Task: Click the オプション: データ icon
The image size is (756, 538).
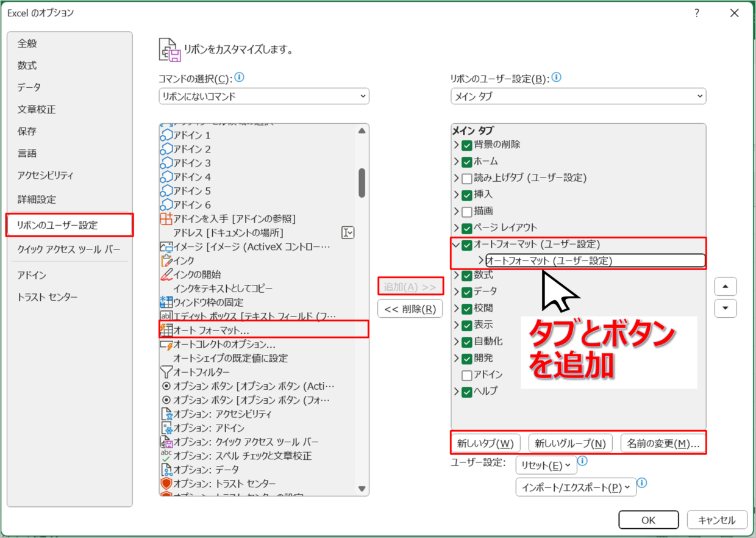Action: point(166,470)
